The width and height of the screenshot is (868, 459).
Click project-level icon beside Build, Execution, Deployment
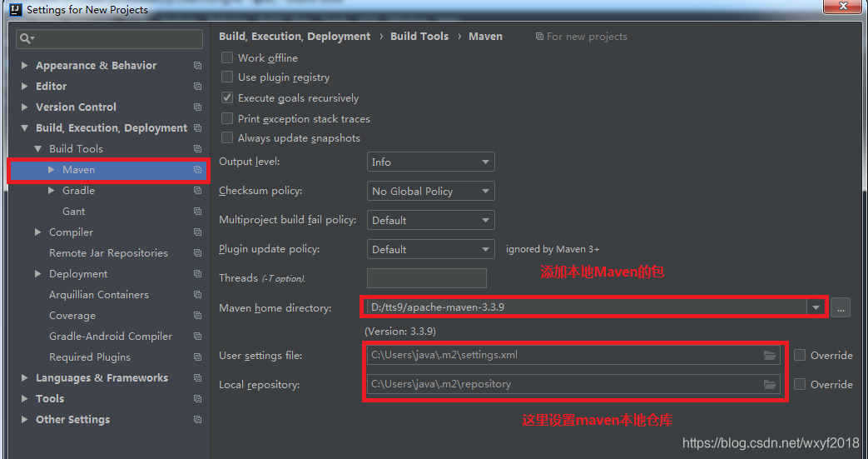(197, 128)
